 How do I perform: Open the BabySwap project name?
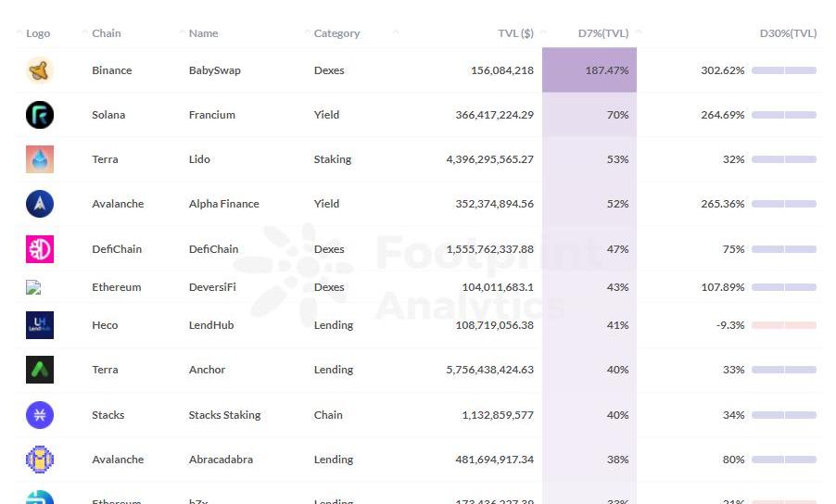coord(214,70)
